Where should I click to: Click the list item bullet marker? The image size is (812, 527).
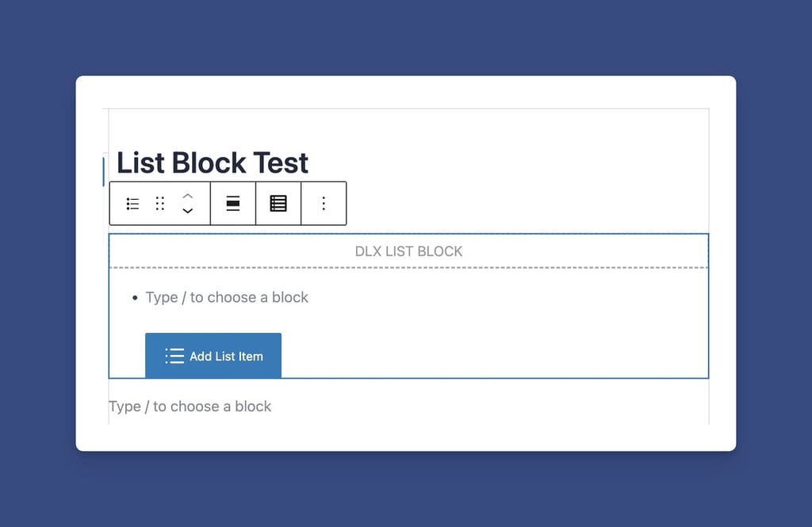click(x=135, y=298)
